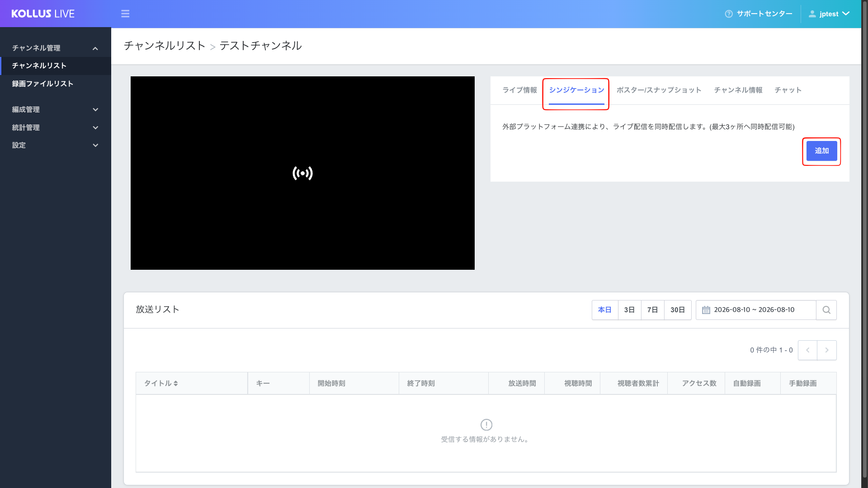
Task: Click the 自動録画 column header
Action: click(x=753, y=383)
